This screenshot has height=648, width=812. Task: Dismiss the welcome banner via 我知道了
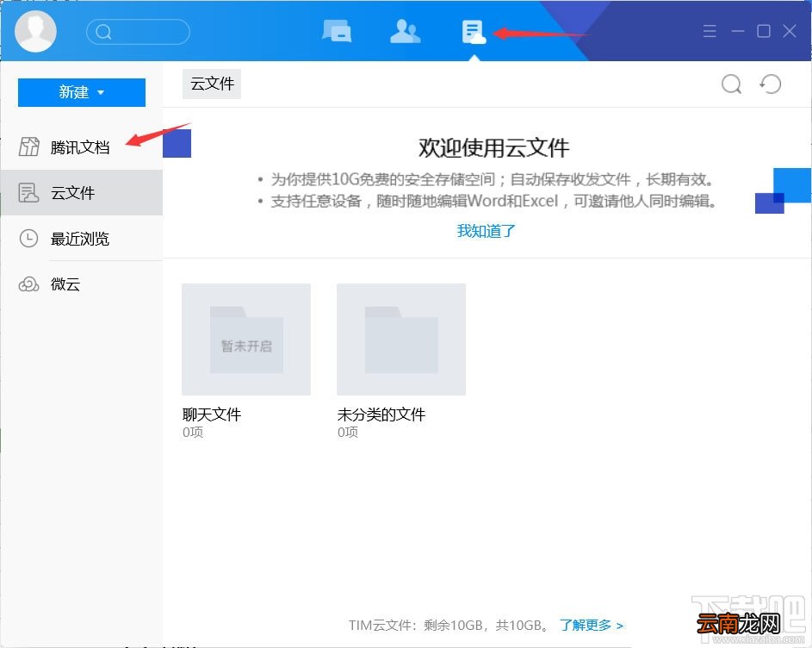(x=486, y=231)
